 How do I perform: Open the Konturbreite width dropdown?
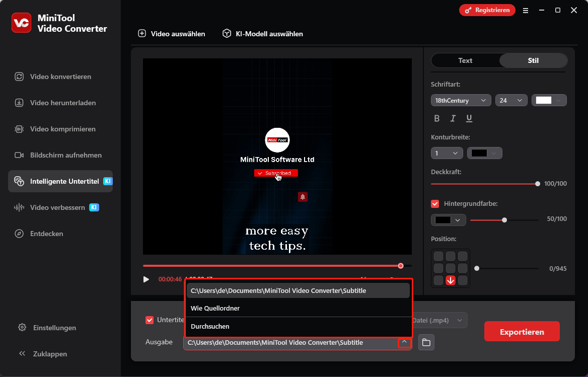(447, 153)
